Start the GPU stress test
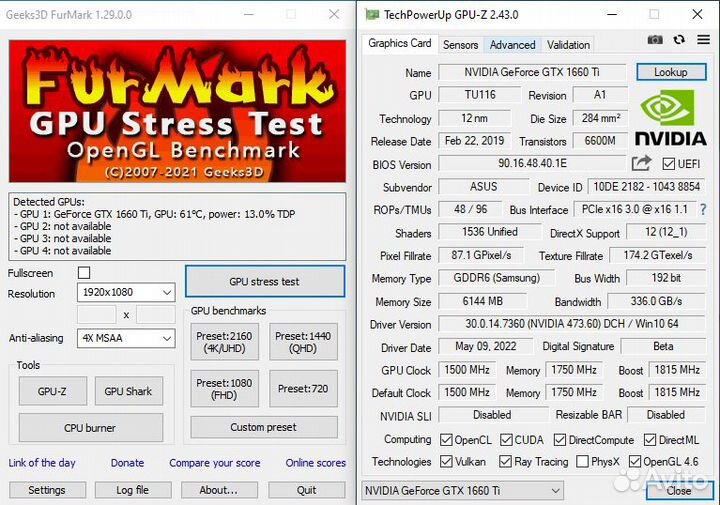The width and height of the screenshot is (720, 505). (264, 281)
